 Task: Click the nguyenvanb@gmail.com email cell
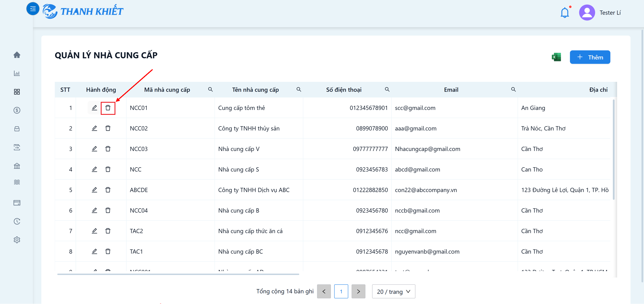pos(454,251)
